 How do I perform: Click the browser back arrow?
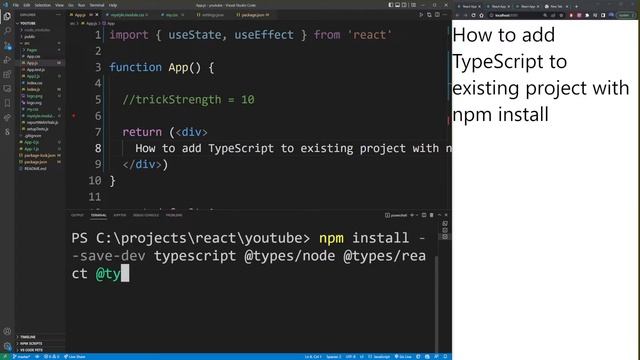pyautogui.click(x=458, y=15)
